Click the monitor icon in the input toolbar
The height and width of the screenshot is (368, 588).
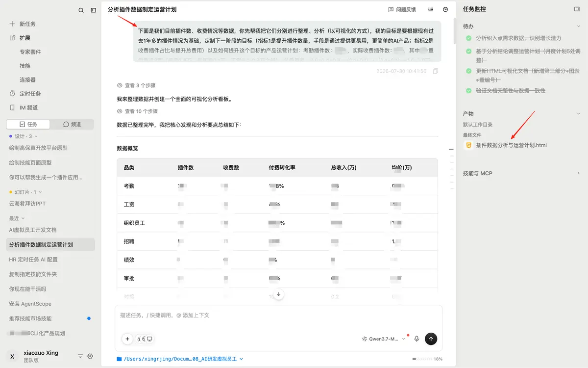(150, 339)
